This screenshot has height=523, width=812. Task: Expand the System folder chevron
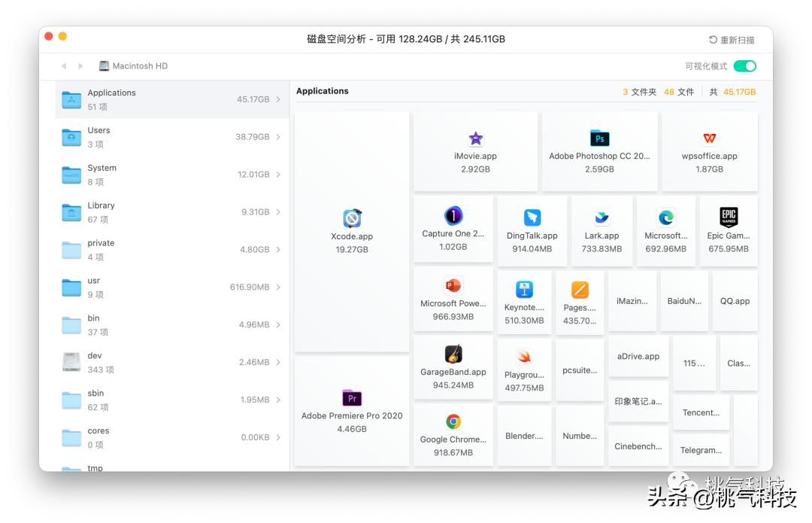coord(277,174)
